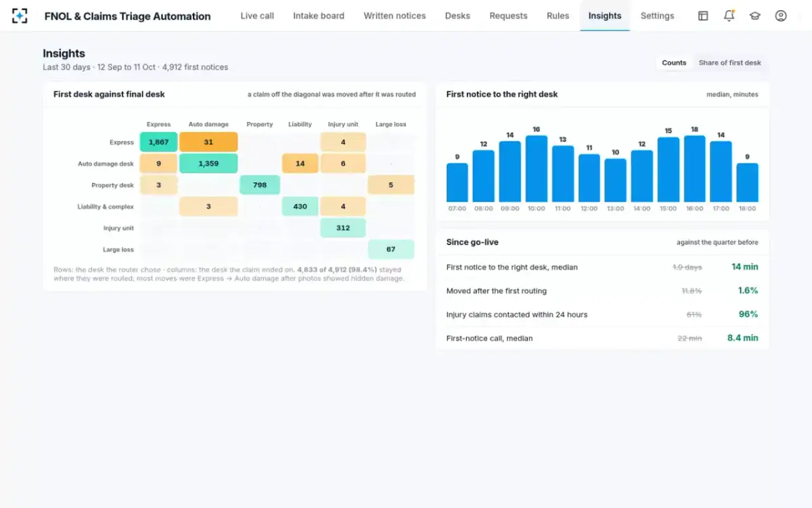Screen dimensions: 812x508
Task: Click the Liability & complex row label
Action: point(106,207)
